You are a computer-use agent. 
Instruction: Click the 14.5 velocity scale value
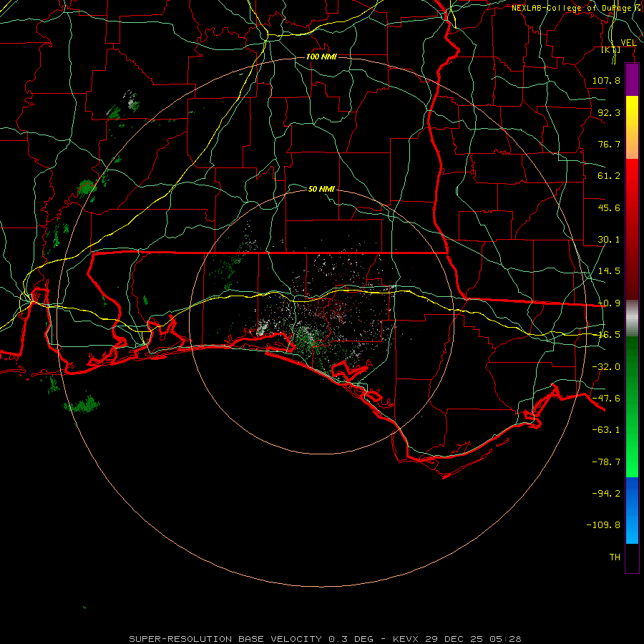click(x=609, y=271)
